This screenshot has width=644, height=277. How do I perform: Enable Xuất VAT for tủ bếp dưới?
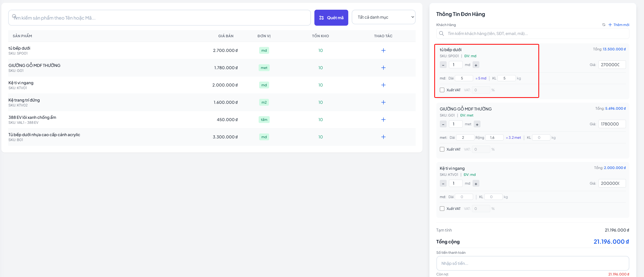pos(442,90)
